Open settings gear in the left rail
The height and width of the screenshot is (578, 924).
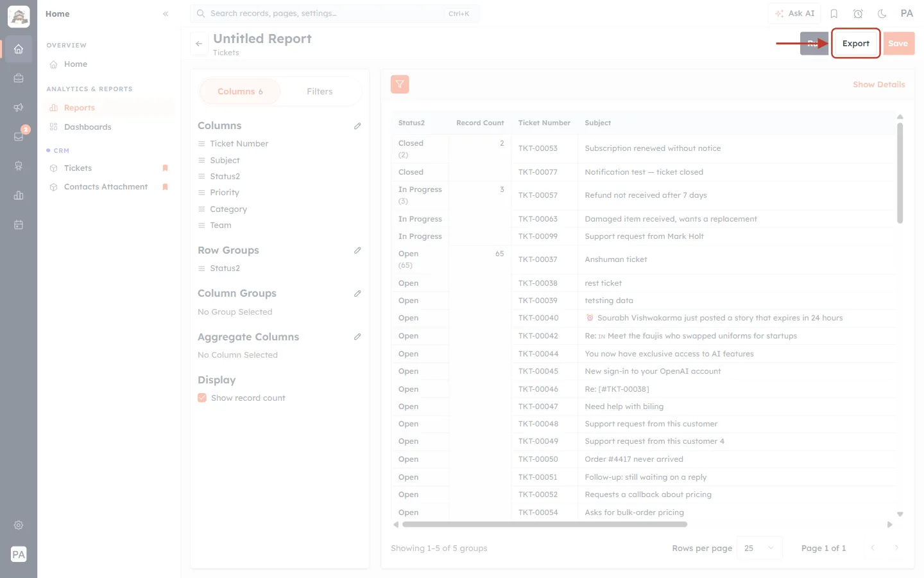coord(19,525)
